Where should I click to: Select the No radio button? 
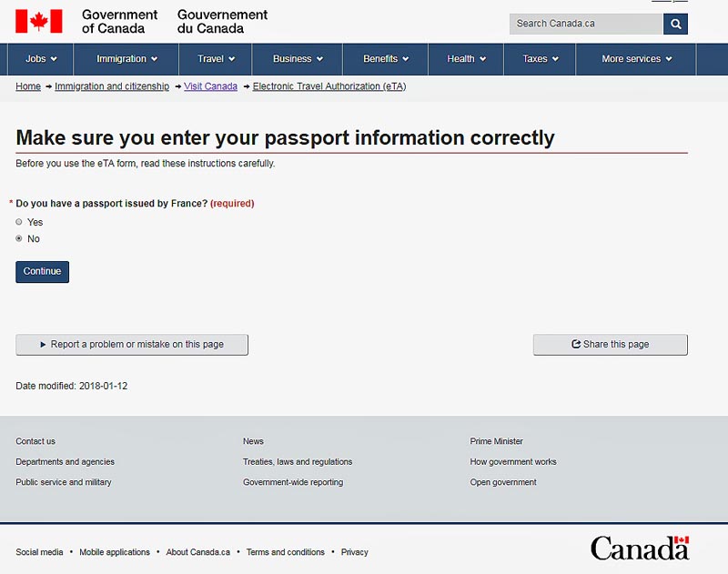point(19,238)
